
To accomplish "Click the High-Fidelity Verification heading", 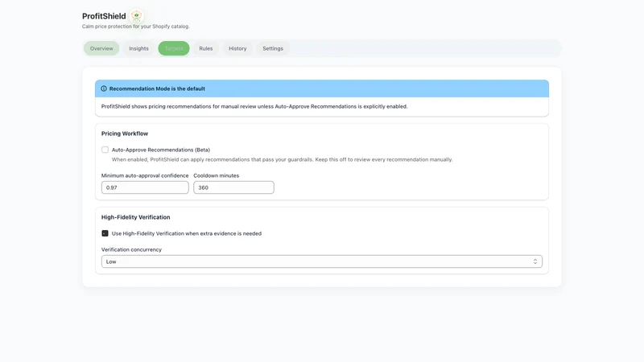I will [135, 217].
